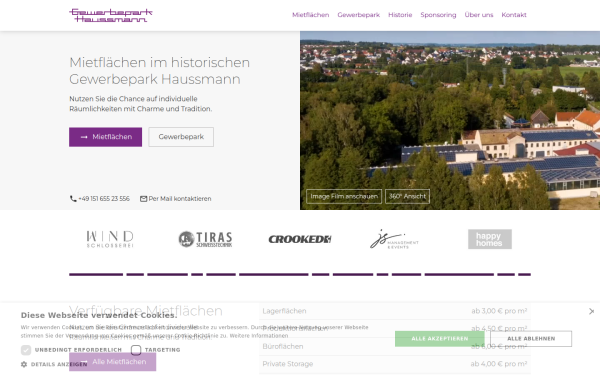Click the JS Management Events logo

394,239
